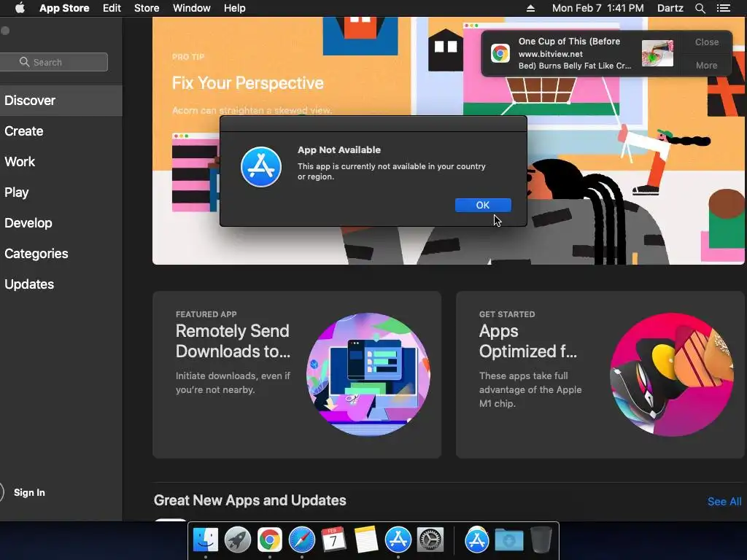The width and height of the screenshot is (747, 560).
Task: Open the Store menu
Action: (x=147, y=8)
